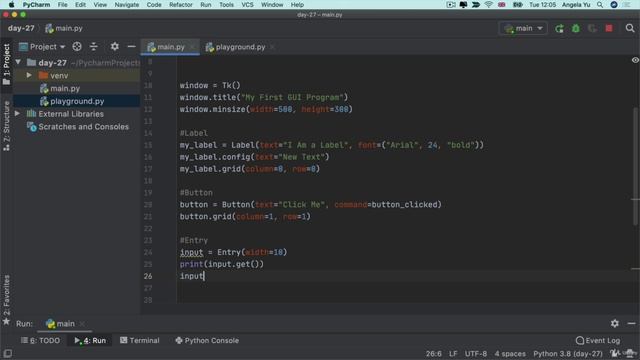This screenshot has height=360, width=640.
Task: Select Scratches and Consoles
Action: coord(83,127)
